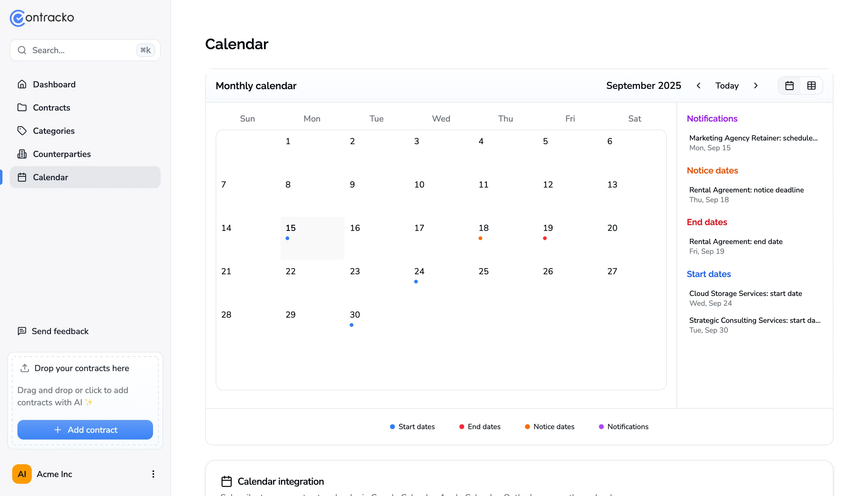Click the Calendar icon in the sidebar
868x496 pixels.
coord(22,177)
